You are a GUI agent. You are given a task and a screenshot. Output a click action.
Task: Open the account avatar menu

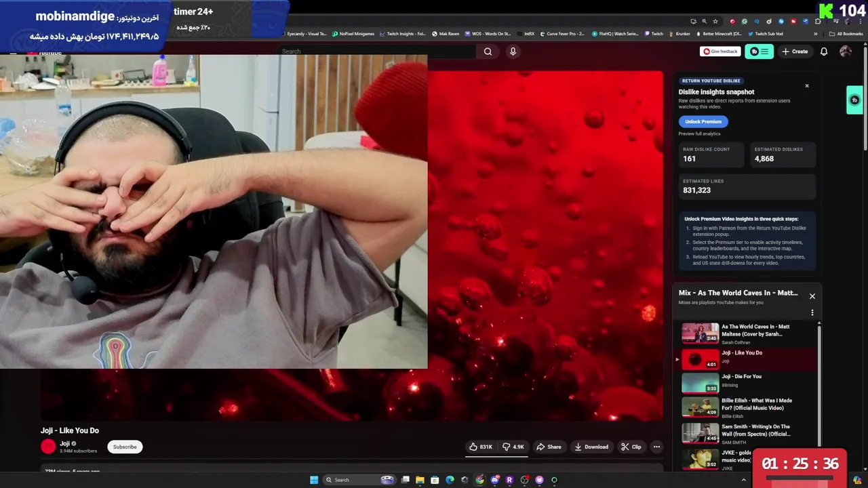[846, 52]
